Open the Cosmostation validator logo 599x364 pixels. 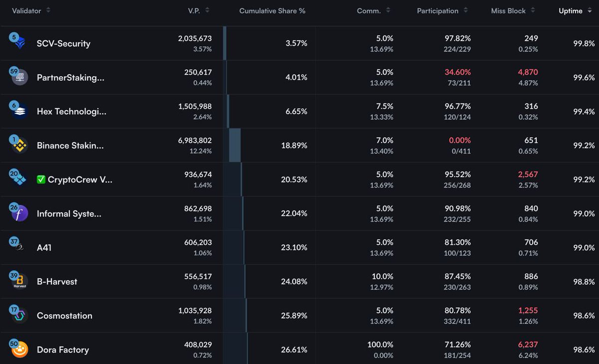click(x=20, y=316)
